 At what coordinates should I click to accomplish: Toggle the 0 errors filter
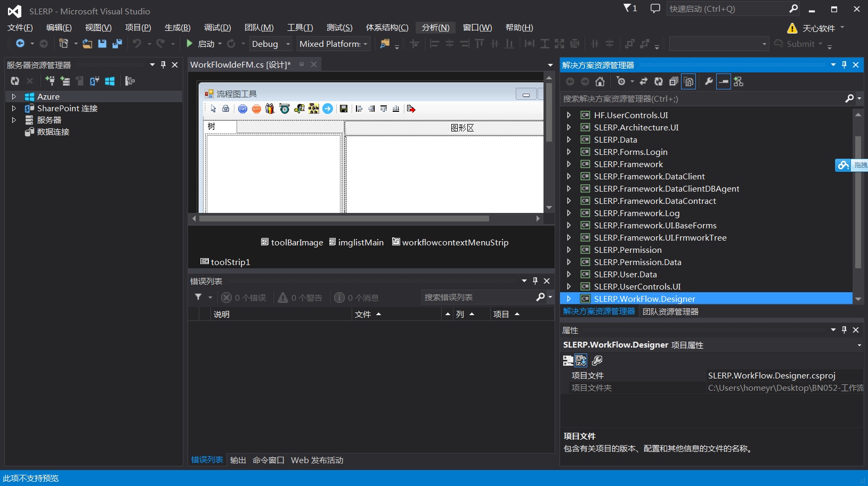pos(244,298)
